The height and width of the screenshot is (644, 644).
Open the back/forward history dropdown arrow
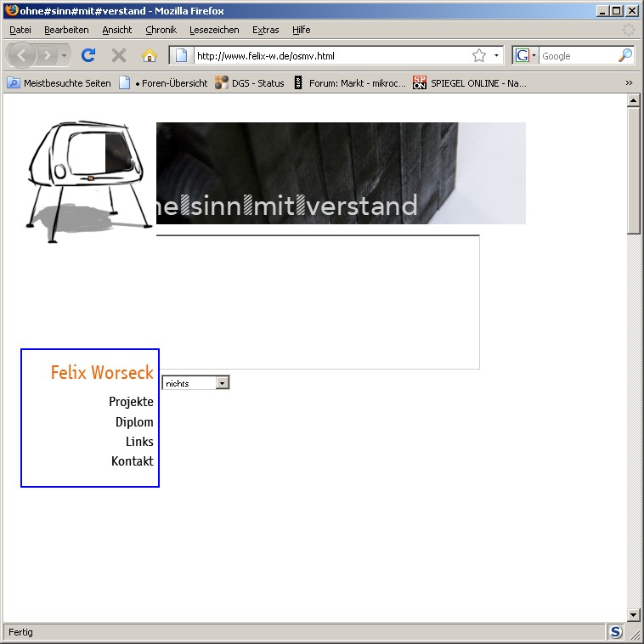pos(64,55)
